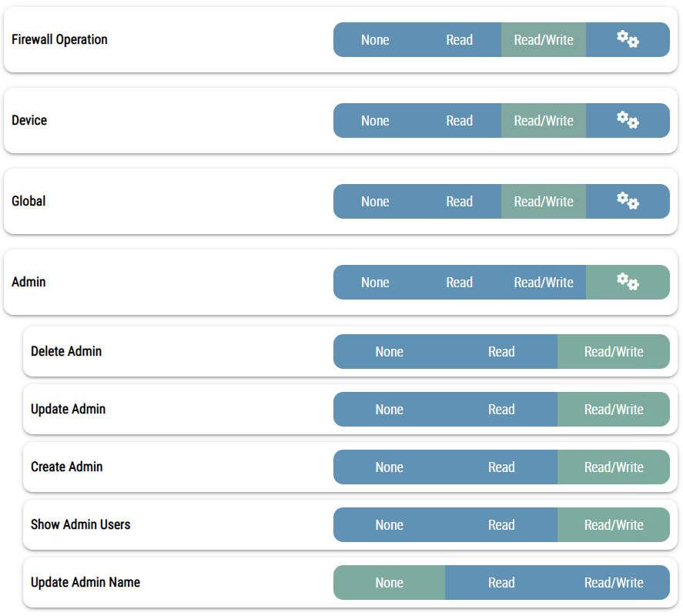Set Delete Admin to Read

pyautogui.click(x=501, y=352)
